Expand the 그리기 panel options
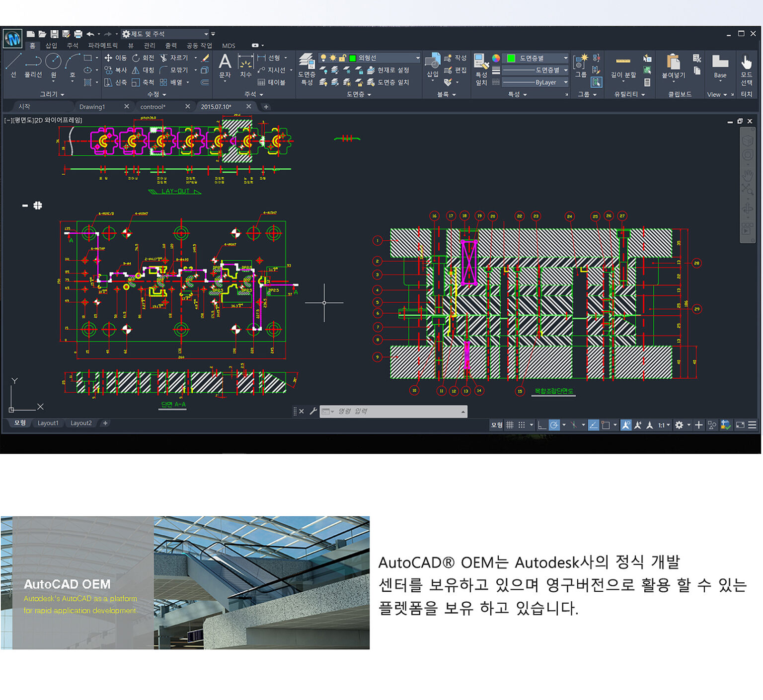 click(55, 94)
